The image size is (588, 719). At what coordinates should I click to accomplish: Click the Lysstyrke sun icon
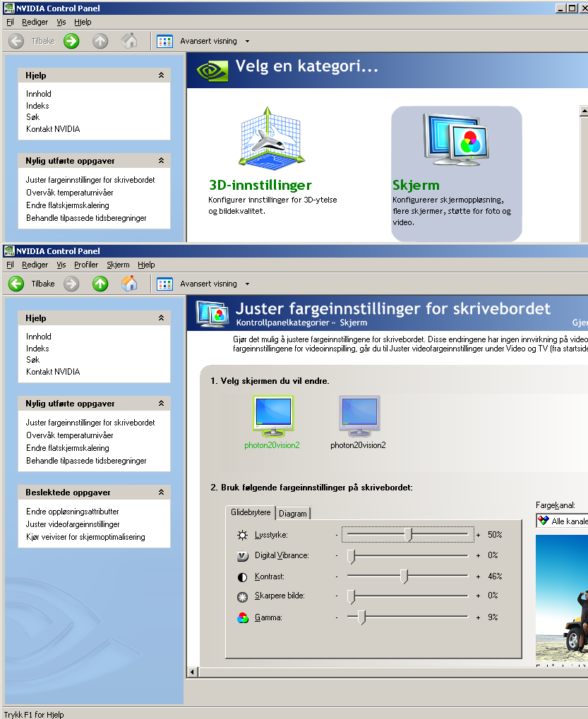242,535
